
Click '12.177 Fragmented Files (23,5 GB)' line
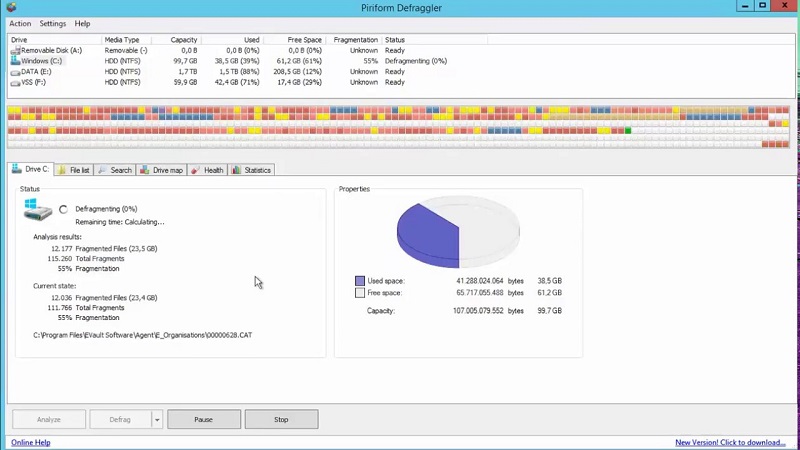coord(104,248)
